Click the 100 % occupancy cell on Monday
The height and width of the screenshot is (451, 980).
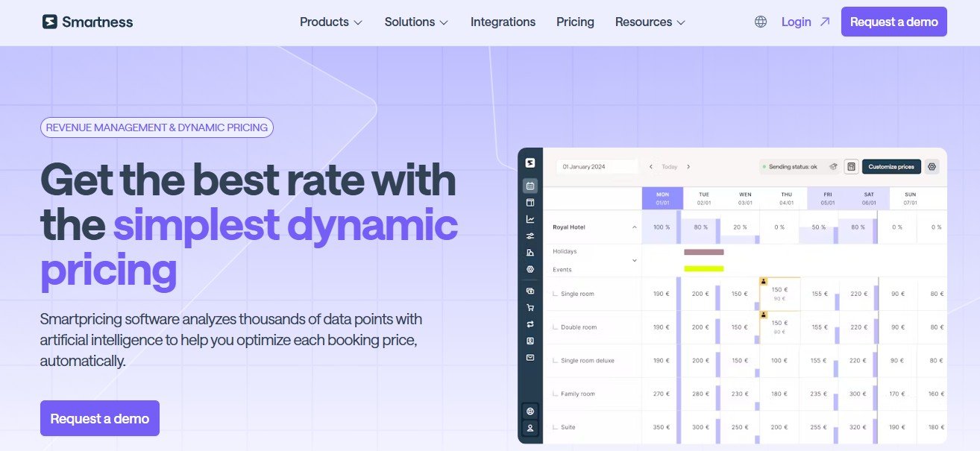pos(661,227)
